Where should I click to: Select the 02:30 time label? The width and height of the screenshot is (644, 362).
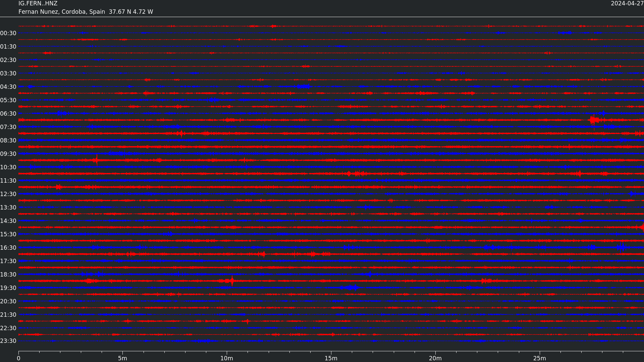point(8,60)
